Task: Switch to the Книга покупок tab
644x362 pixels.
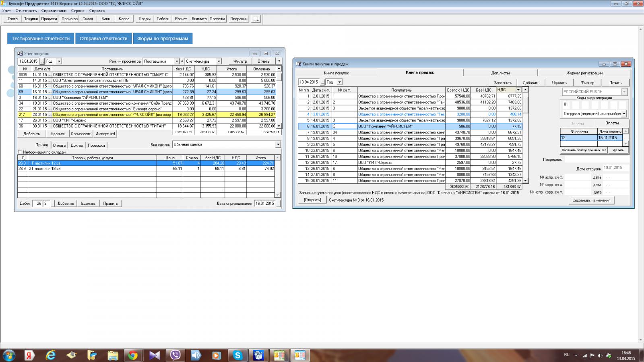Action: coord(336,73)
